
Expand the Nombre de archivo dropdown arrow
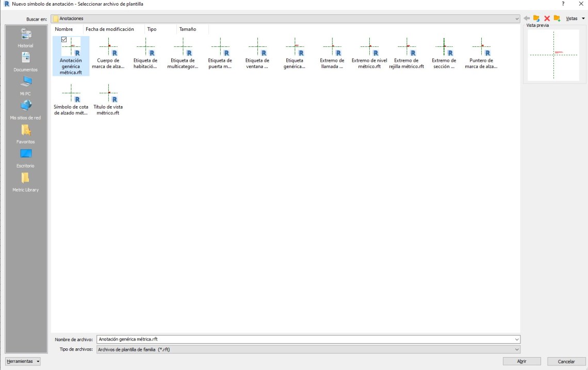517,340
